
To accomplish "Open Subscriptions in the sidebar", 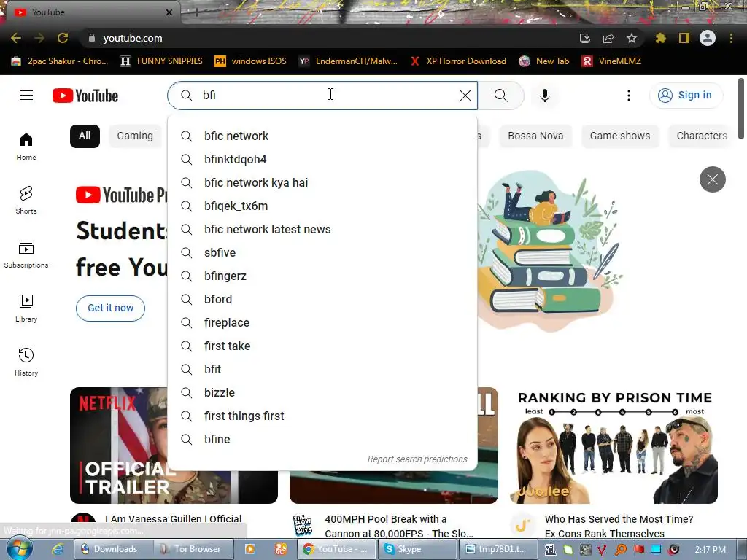I will [x=26, y=254].
